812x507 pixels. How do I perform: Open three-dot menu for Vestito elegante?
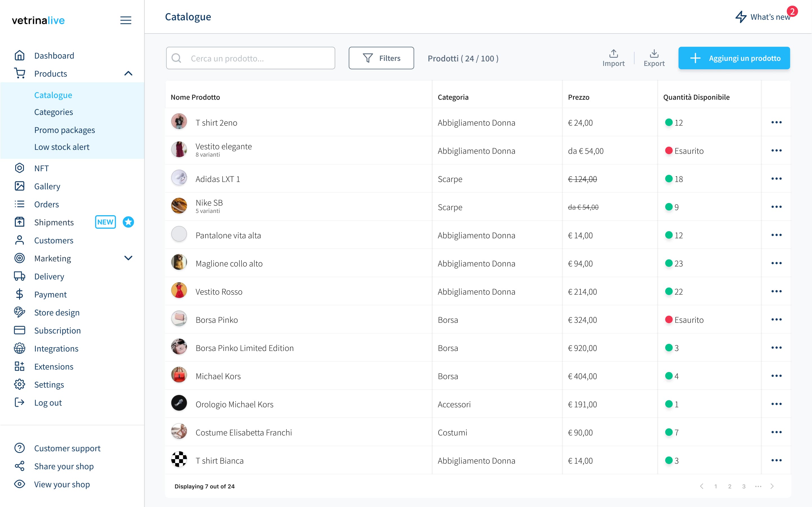point(776,151)
